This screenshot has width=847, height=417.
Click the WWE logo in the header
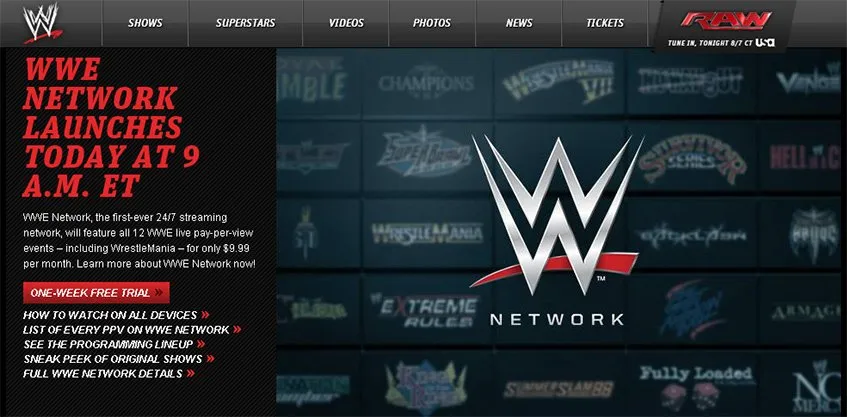41,23
